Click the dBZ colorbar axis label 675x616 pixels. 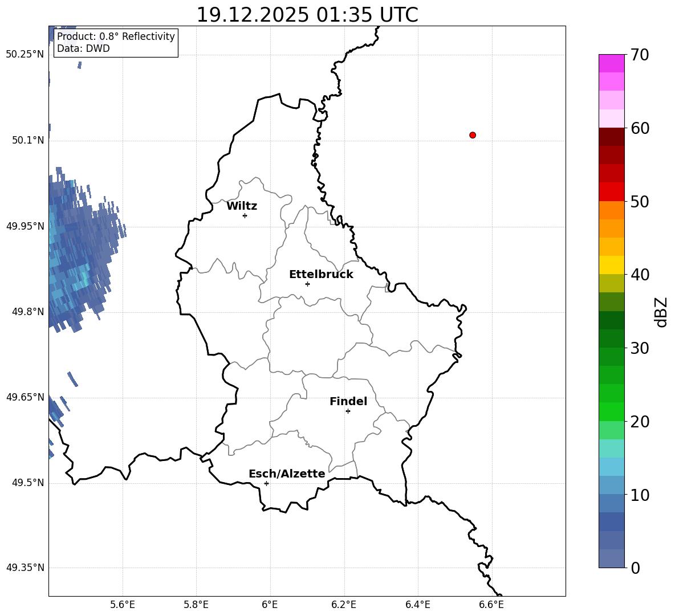(x=661, y=312)
